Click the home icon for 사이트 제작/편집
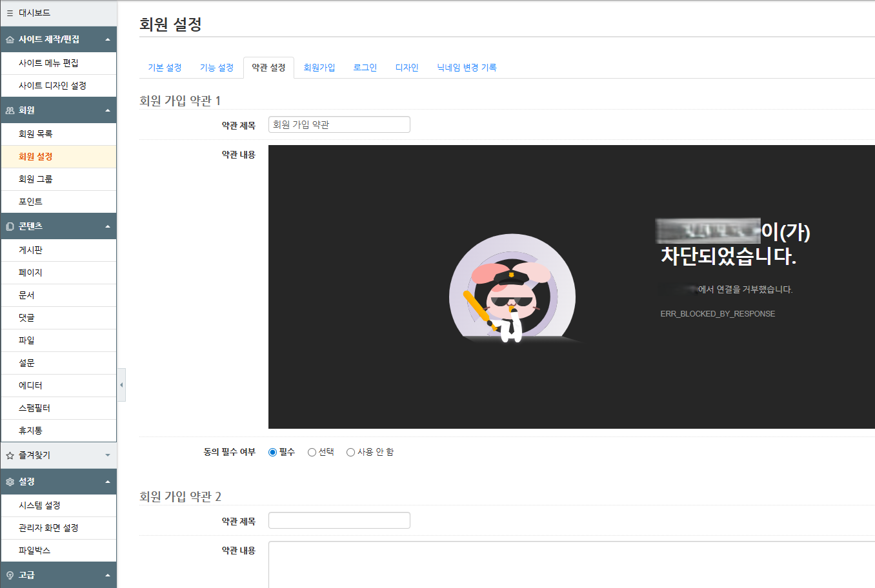The image size is (875, 588). (10, 40)
